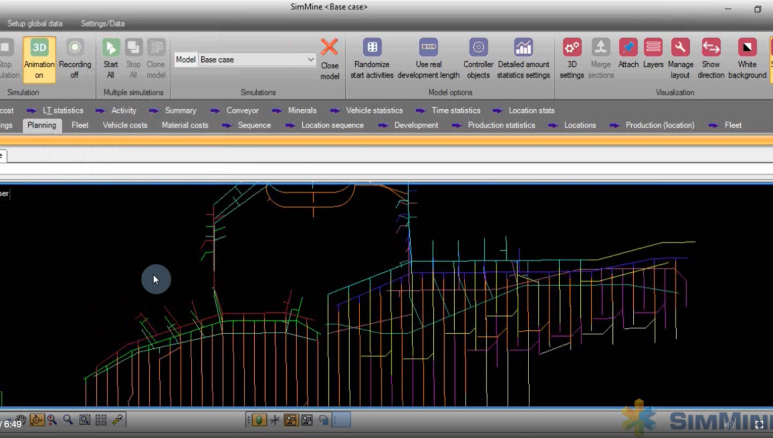Click the grey image view icon

[307, 420]
